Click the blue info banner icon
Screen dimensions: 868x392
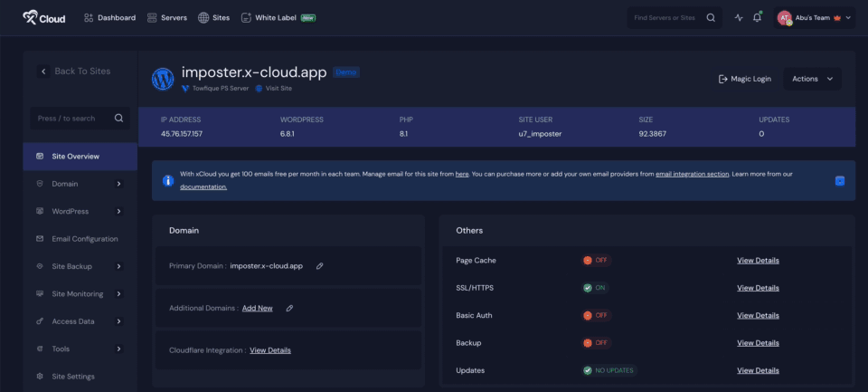point(167,180)
